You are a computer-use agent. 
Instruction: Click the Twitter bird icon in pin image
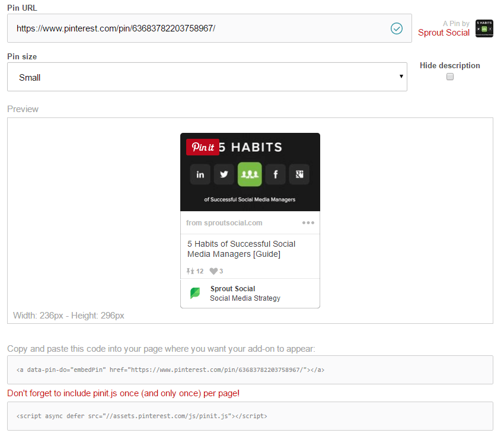224,174
